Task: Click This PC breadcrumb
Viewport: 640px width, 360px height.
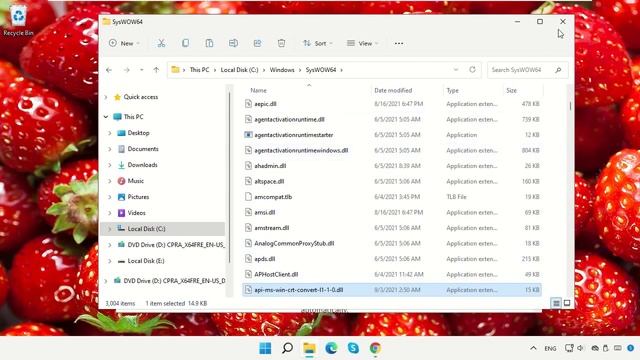Action: coord(199,70)
